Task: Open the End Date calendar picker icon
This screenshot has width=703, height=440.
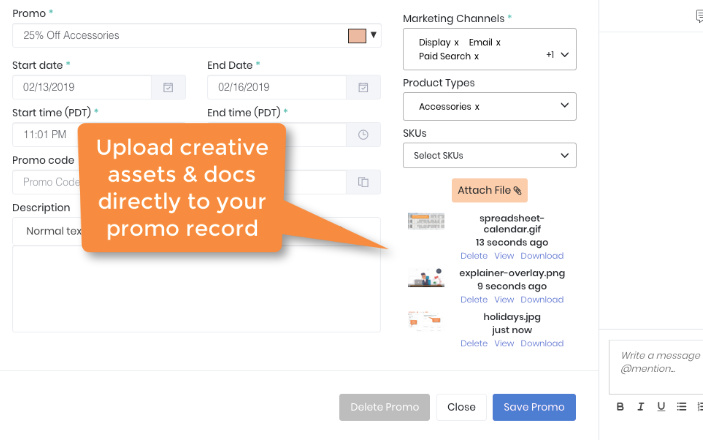Action: 363,87
